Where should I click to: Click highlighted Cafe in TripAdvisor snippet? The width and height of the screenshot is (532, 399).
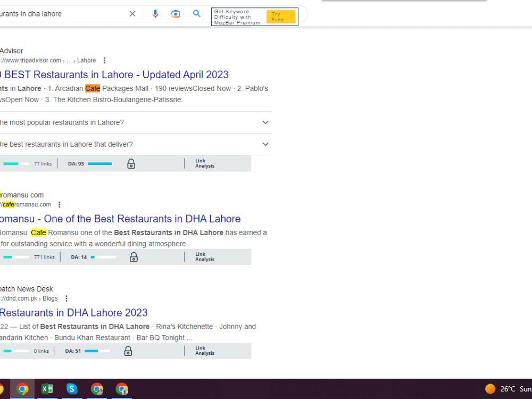pos(93,88)
